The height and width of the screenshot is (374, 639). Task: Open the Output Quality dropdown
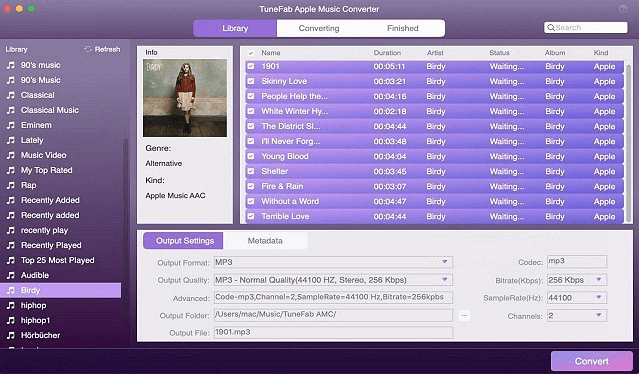[x=333, y=280]
